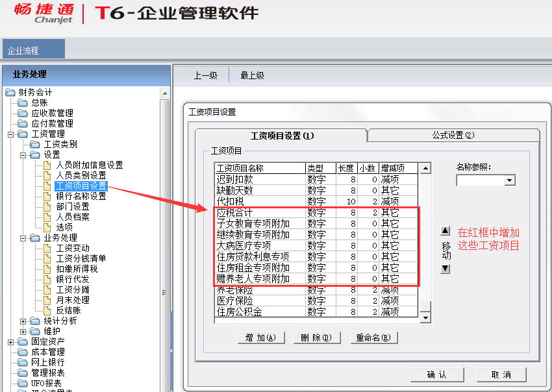Click the folder icon beside 应收款管理
552x392 pixels.
(x=23, y=114)
